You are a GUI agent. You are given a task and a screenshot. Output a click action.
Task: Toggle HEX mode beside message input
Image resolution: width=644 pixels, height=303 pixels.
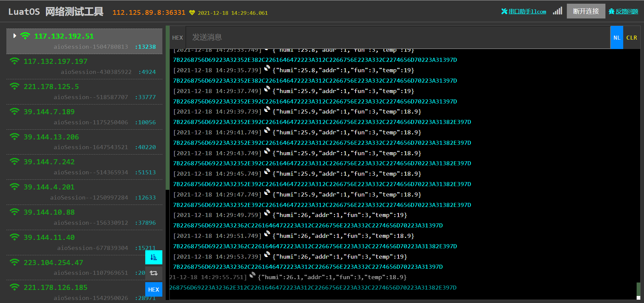tap(177, 38)
